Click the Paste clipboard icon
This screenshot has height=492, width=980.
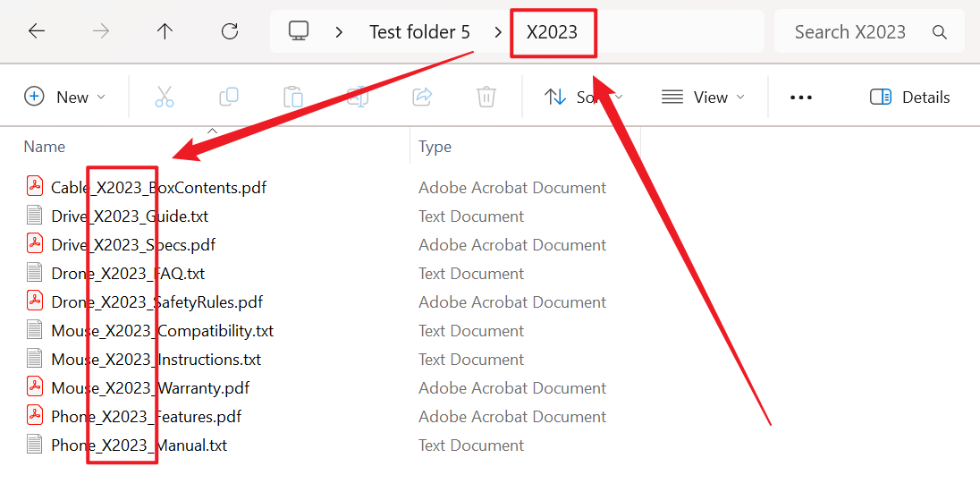pyautogui.click(x=293, y=98)
